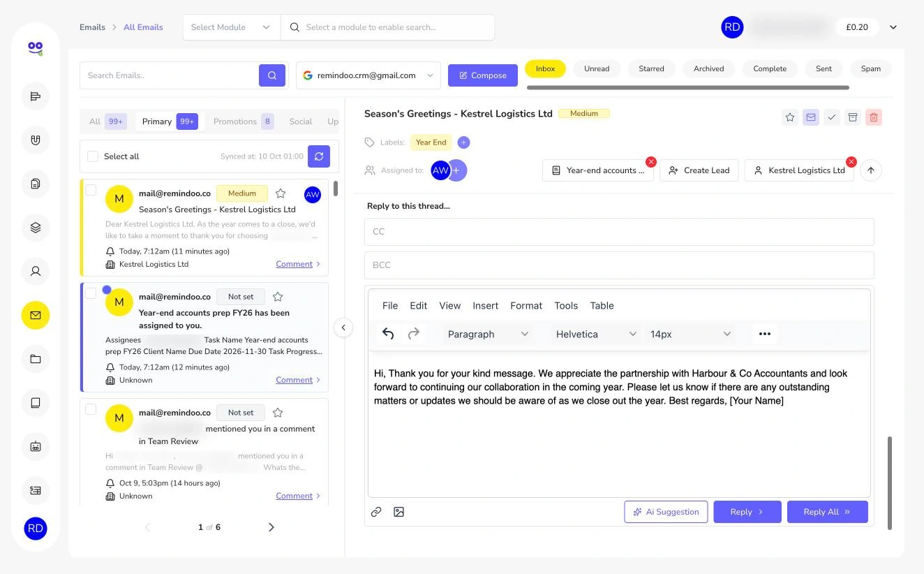
Task: Archive the open email using the box icon
Action: coord(853,117)
